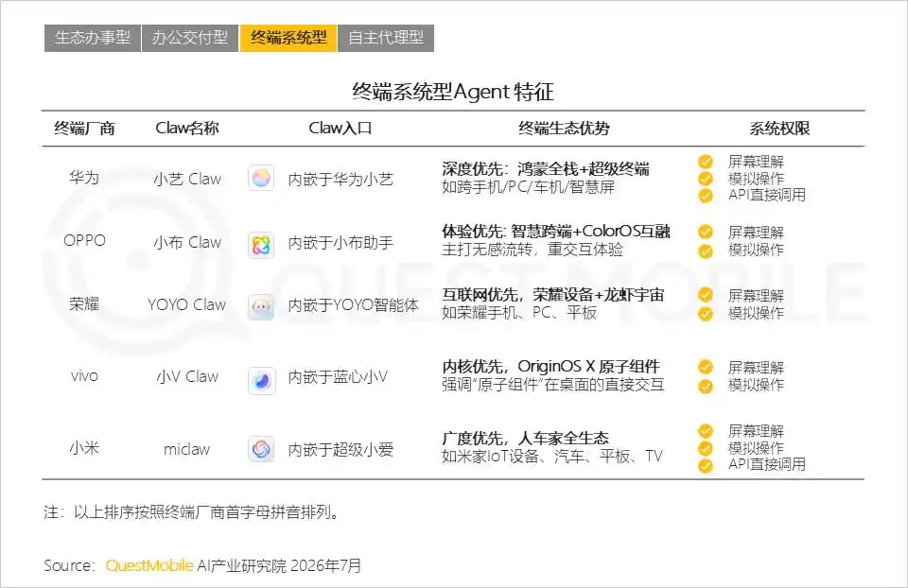The image size is (908, 588).
Task: Click the vivo 蓝心小V icon
Action: pos(261,381)
